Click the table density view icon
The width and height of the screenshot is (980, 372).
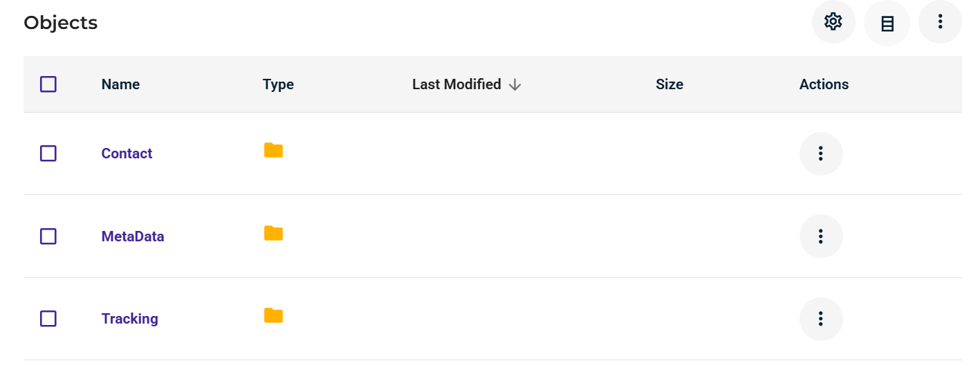pos(887,24)
